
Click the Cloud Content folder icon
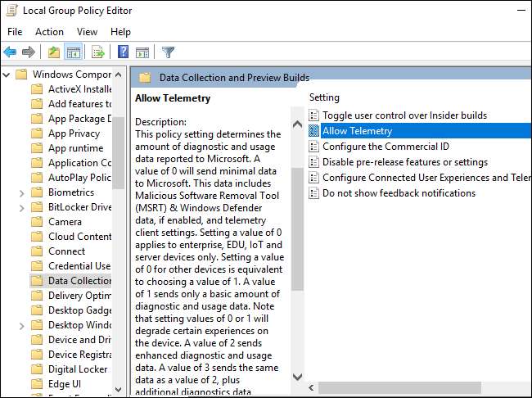(x=37, y=237)
